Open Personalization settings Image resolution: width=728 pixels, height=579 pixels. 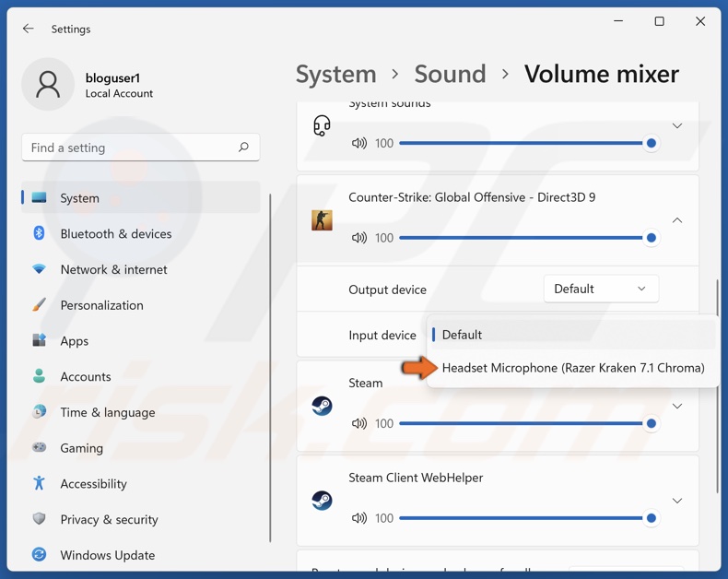(x=141, y=305)
